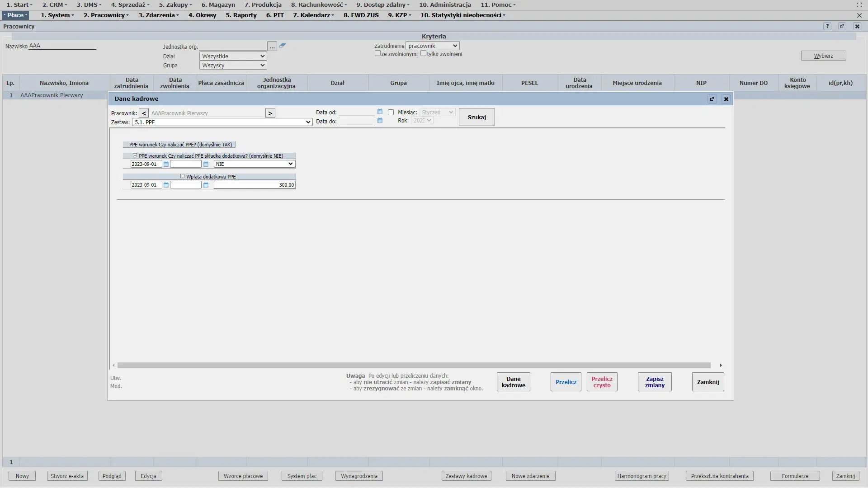
Task: Open the Rachunkowość top menu
Action: click(x=319, y=5)
